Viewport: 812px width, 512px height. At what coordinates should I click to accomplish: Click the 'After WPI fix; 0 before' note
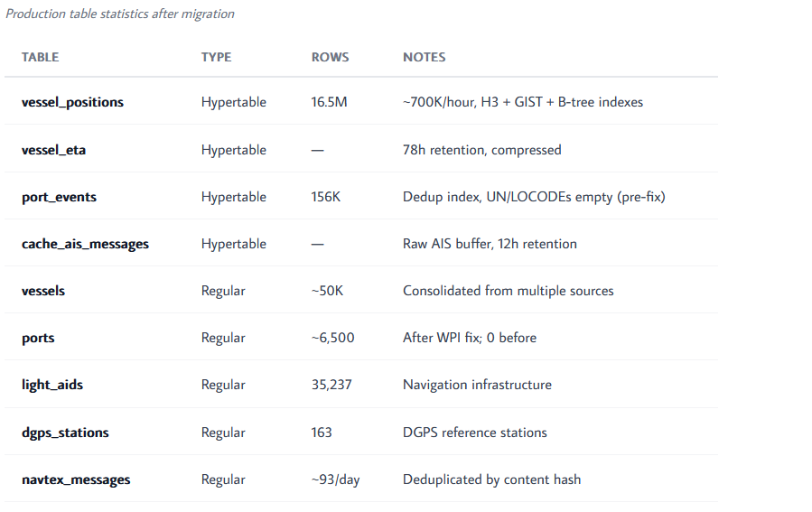[x=470, y=338]
